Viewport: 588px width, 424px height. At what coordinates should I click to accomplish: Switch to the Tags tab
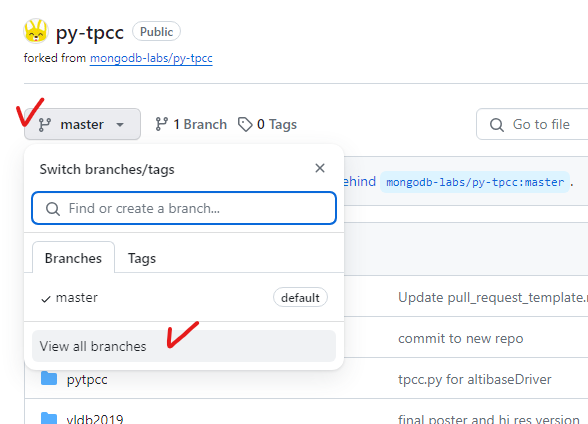pos(142,258)
